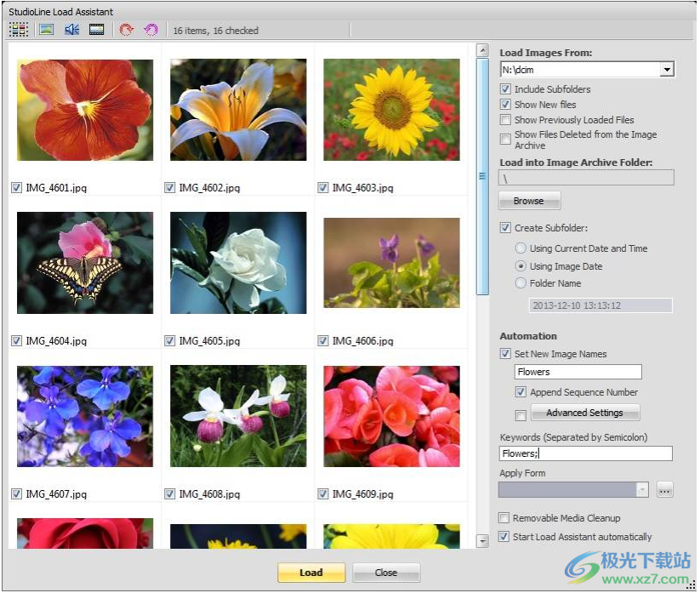
Task: Click the image filter toolbar icon
Action: point(47,29)
